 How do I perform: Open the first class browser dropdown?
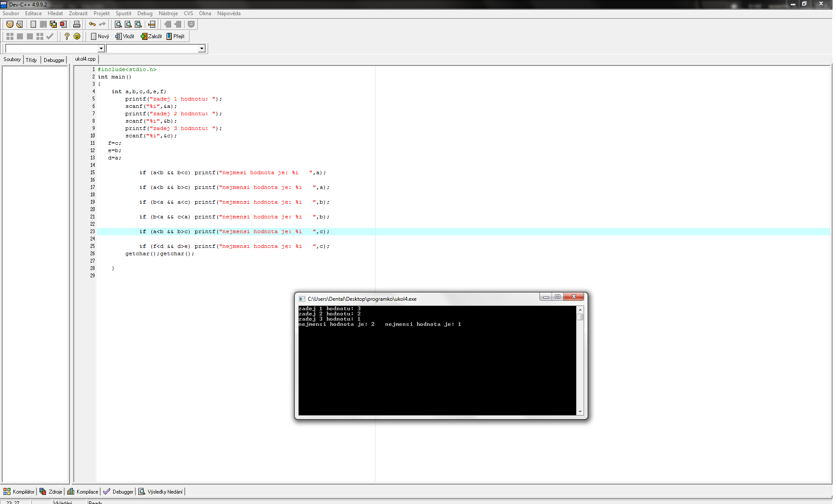click(101, 49)
